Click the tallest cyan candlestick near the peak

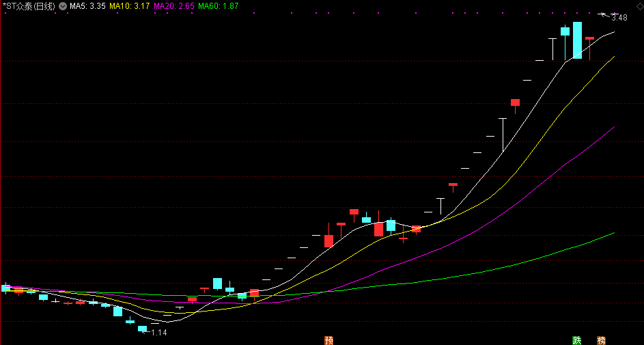[577, 40]
